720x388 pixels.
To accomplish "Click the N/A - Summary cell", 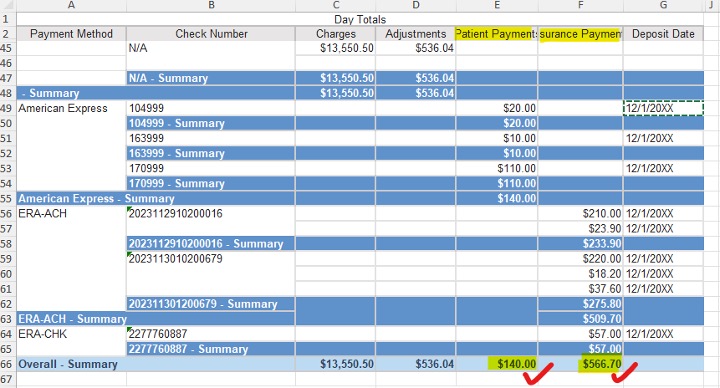I will pyautogui.click(x=211, y=78).
